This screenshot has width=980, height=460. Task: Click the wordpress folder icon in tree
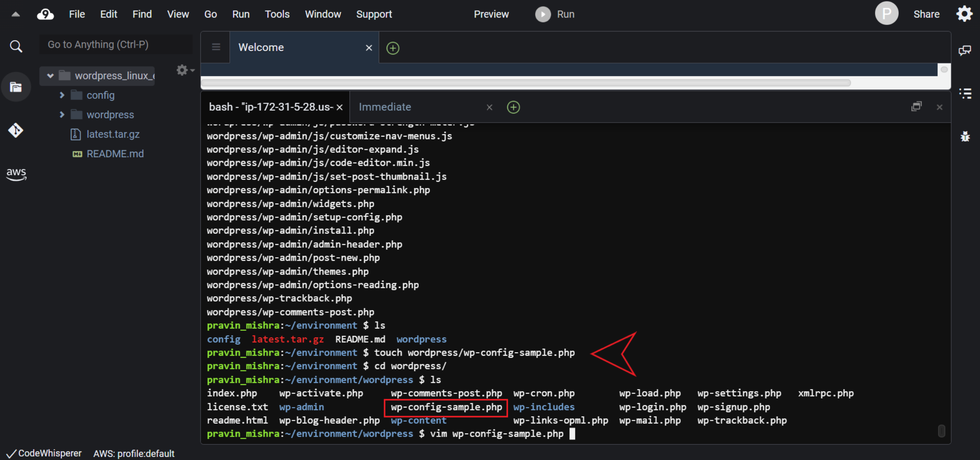(77, 114)
